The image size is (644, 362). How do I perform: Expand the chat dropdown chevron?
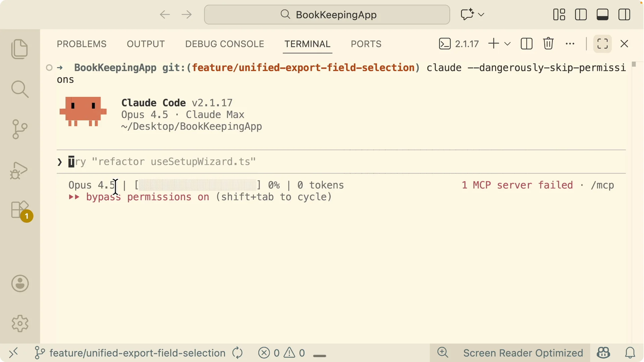coord(481,15)
